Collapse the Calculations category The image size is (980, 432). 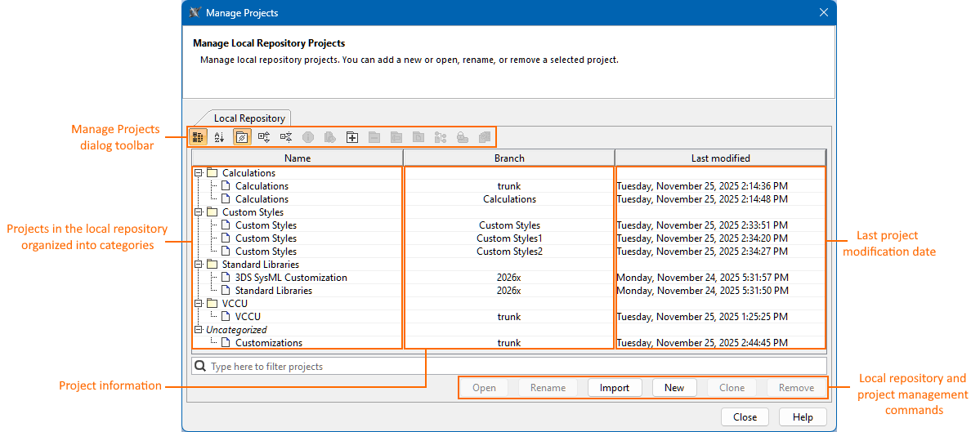pyautogui.click(x=198, y=173)
